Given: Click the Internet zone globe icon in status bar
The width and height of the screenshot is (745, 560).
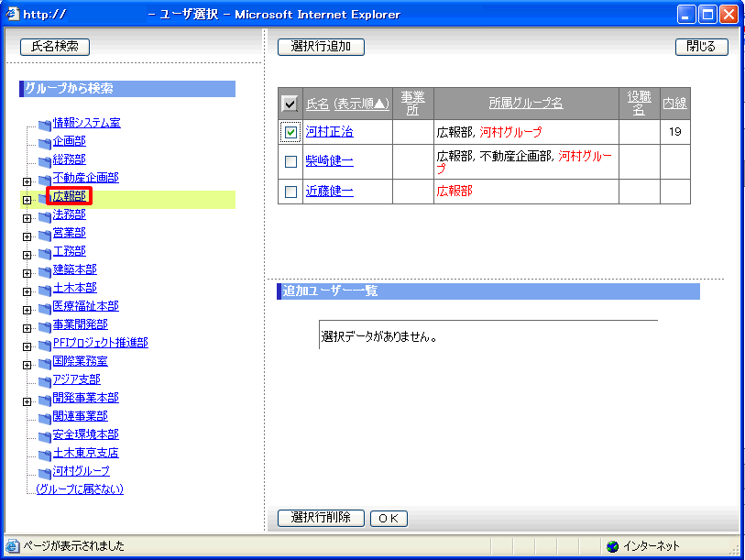Looking at the screenshot, I should [x=612, y=546].
